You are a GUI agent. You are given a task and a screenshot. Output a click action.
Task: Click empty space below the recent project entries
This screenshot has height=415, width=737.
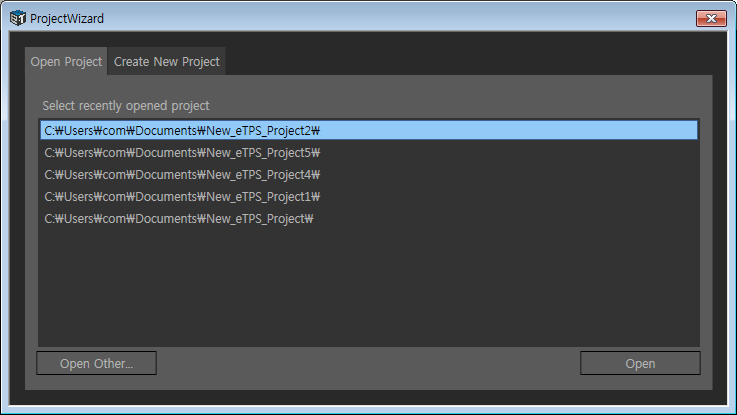pyautogui.click(x=368, y=290)
